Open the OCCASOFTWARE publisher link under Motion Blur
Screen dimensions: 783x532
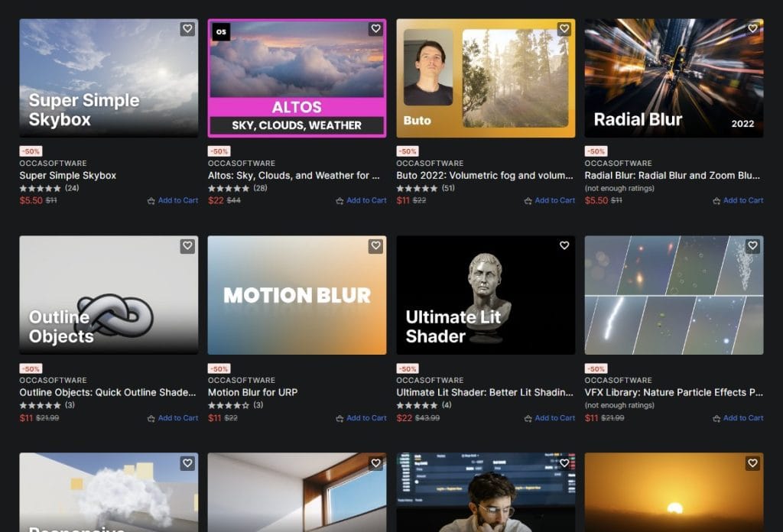coord(242,381)
